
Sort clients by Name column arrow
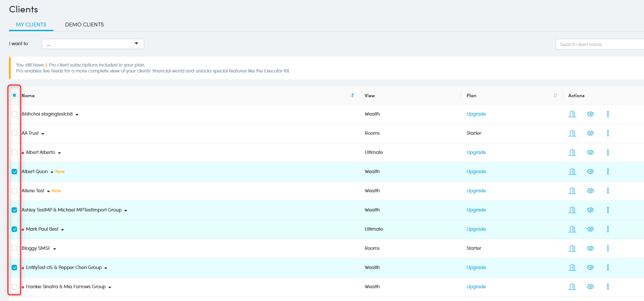(x=352, y=96)
